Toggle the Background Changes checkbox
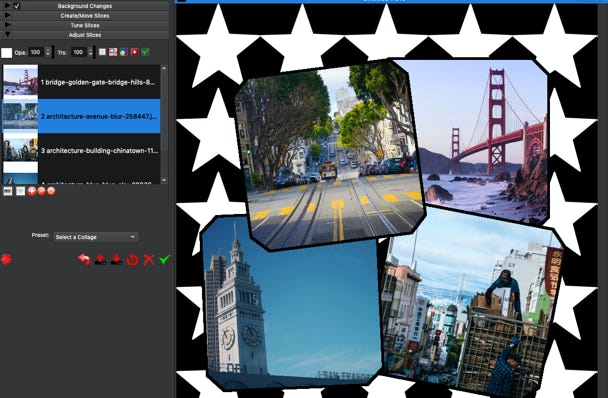608x398 pixels. (17, 6)
